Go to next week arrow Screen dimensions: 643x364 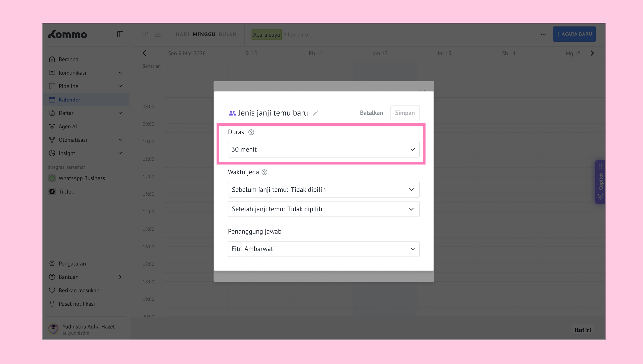pyautogui.click(x=592, y=53)
